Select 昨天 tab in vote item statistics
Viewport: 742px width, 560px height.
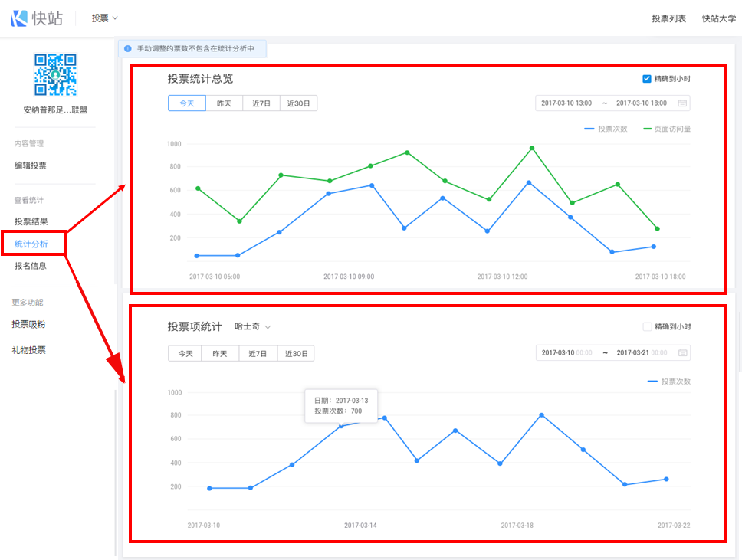(x=220, y=353)
